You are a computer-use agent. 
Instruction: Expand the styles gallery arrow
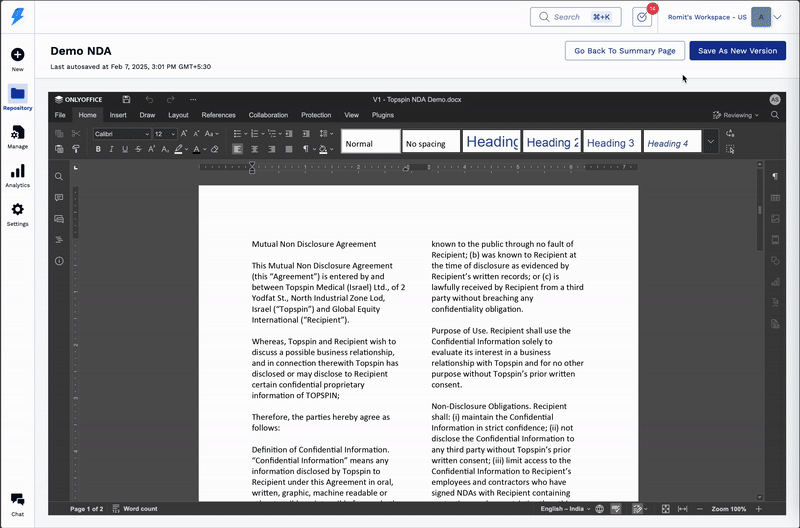pos(710,141)
